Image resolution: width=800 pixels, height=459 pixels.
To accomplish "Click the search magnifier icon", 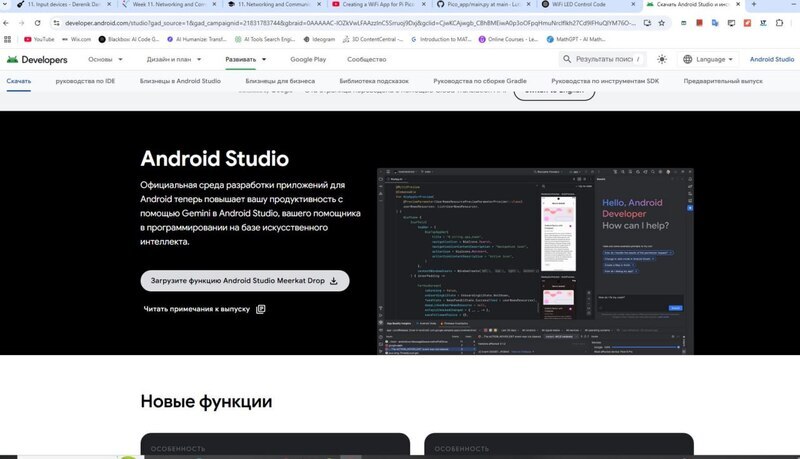I will [567, 59].
